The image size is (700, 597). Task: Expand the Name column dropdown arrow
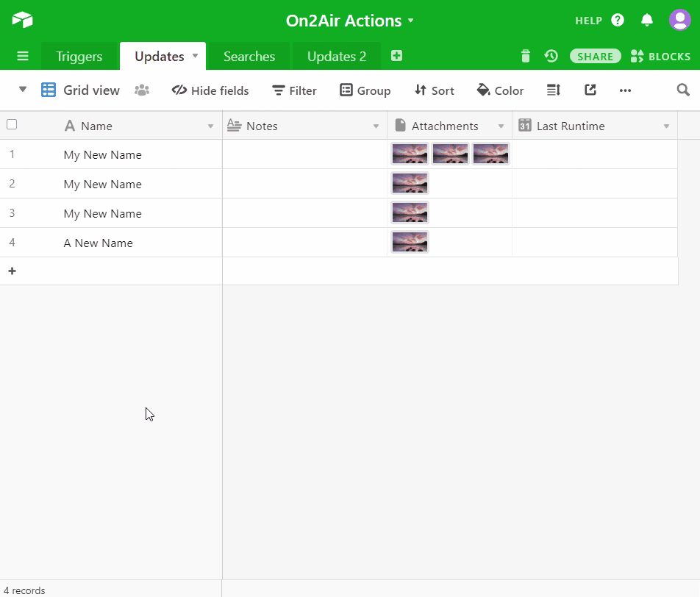pyautogui.click(x=210, y=126)
